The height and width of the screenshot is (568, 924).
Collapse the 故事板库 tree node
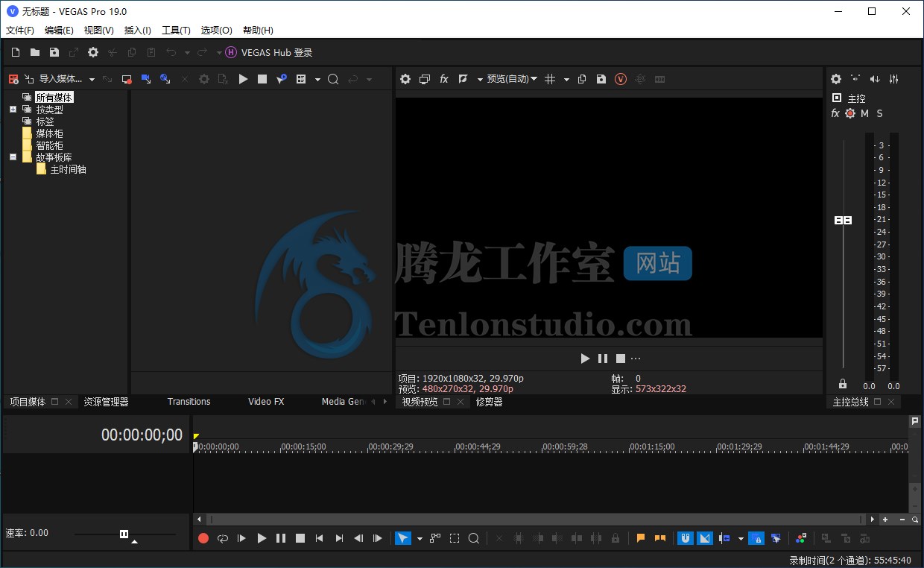coord(13,157)
